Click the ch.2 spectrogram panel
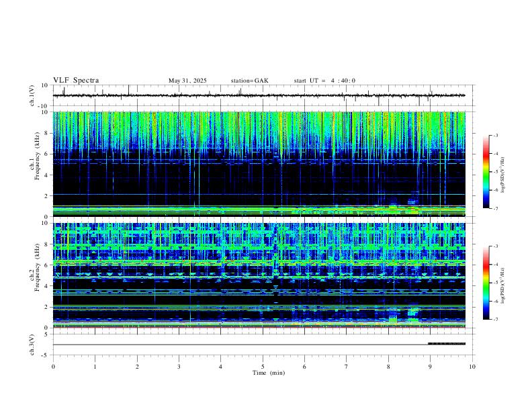 pyautogui.click(x=259, y=275)
